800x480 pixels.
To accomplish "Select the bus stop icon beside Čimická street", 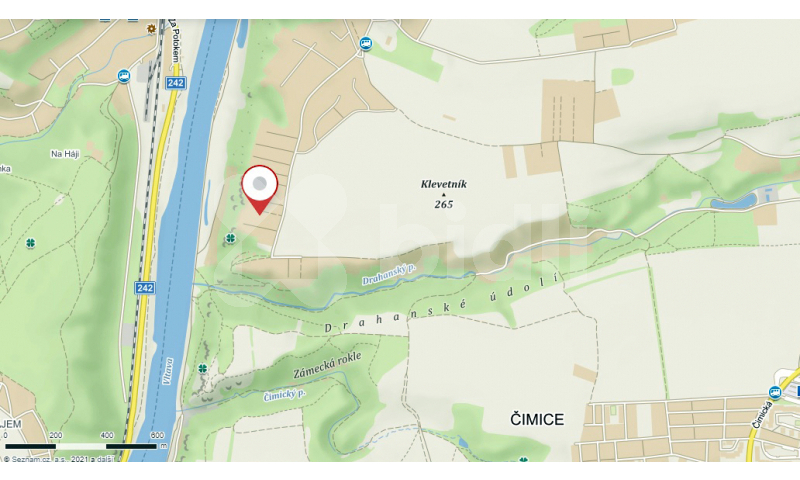I will click(x=775, y=392).
